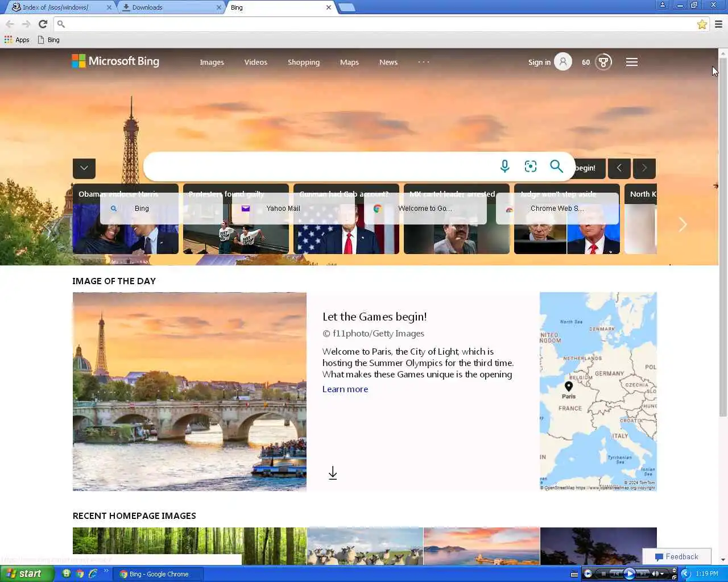Open MX cartel leader arrested card
Image resolution: width=728 pixels, height=582 pixels.
[457, 219]
